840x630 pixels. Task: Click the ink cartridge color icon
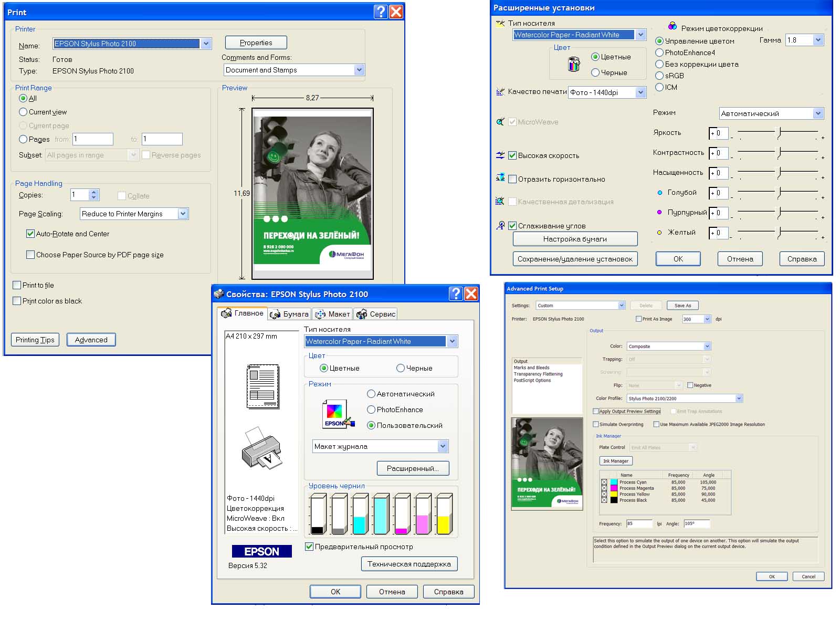(574, 64)
